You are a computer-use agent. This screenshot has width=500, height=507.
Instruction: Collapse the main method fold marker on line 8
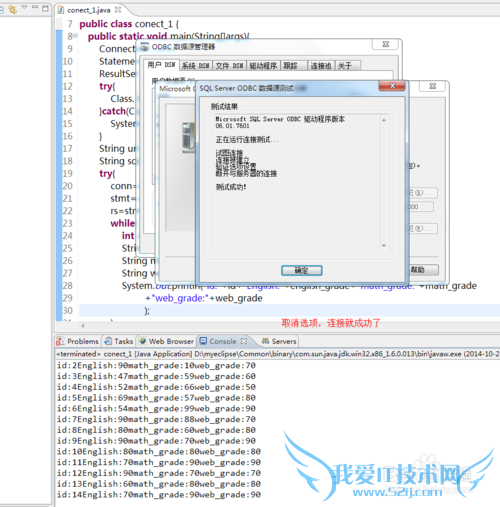click(76, 36)
